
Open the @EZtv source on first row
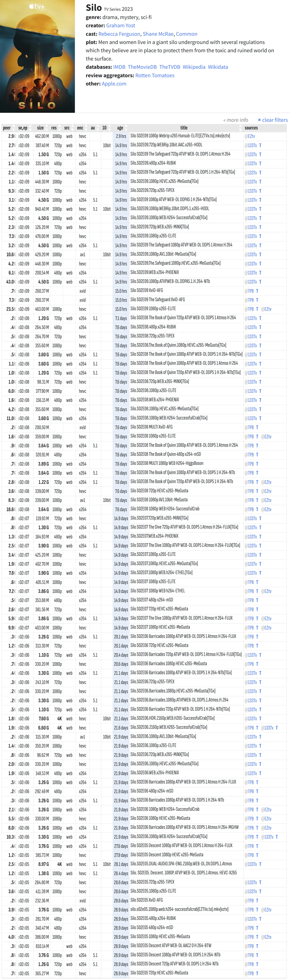click(x=250, y=136)
